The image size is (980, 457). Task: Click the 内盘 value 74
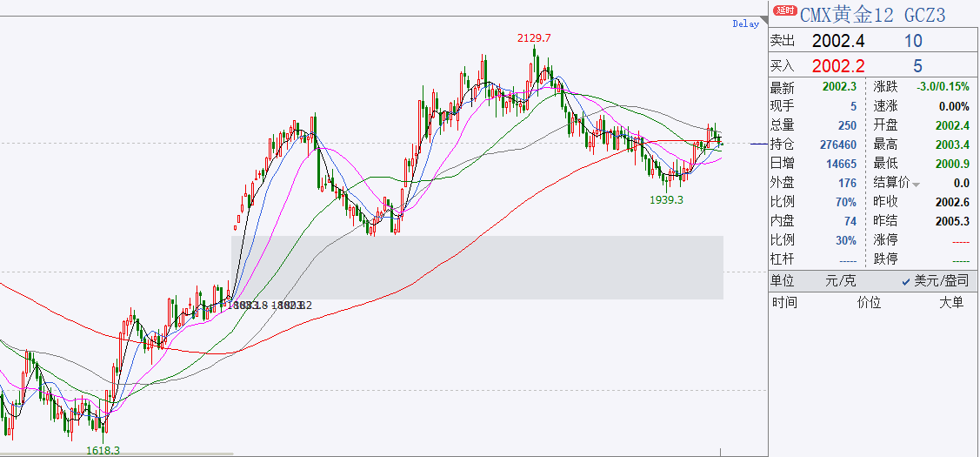tap(850, 221)
